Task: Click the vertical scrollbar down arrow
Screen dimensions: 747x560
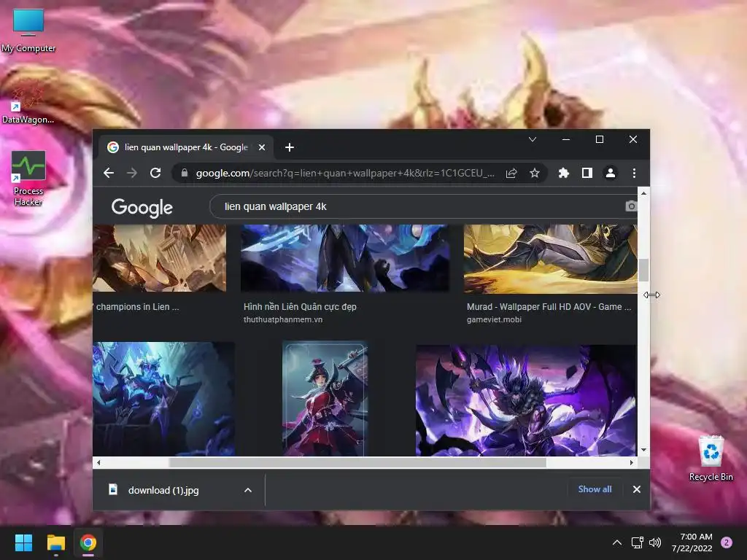Action: [643, 450]
